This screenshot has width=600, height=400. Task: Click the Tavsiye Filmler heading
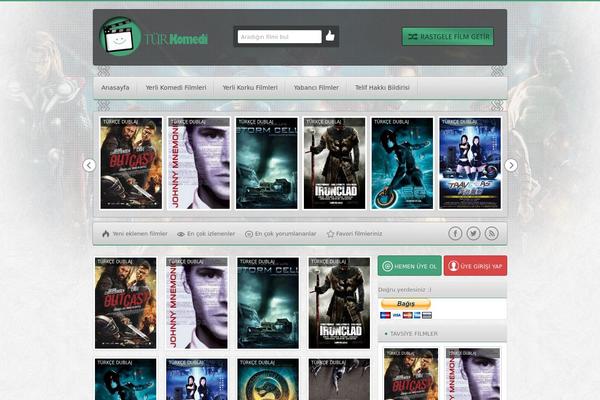(x=414, y=334)
